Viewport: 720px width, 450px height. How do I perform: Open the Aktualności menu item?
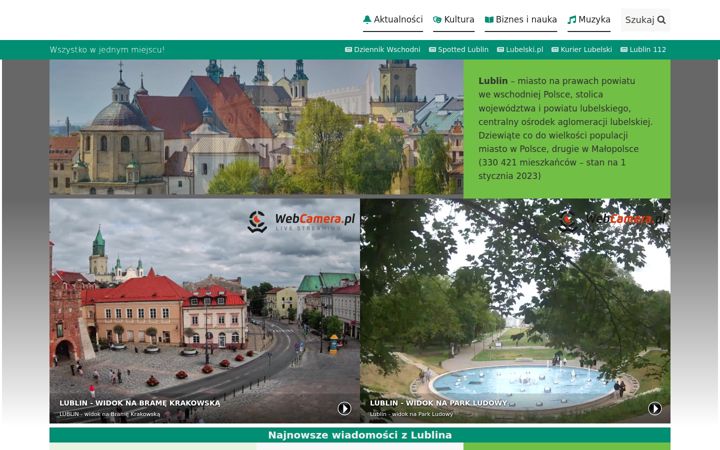(x=393, y=20)
